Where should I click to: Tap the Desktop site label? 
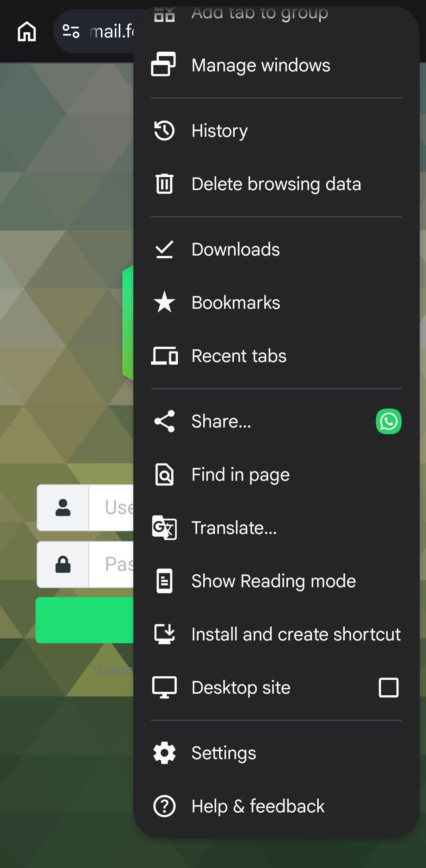tap(241, 688)
